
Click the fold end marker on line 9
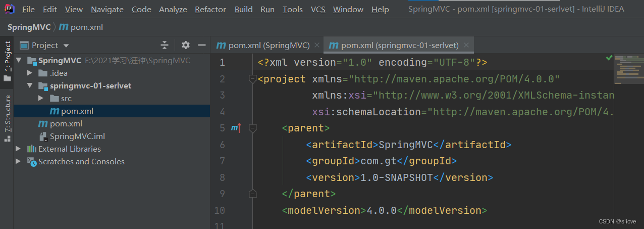253,194
